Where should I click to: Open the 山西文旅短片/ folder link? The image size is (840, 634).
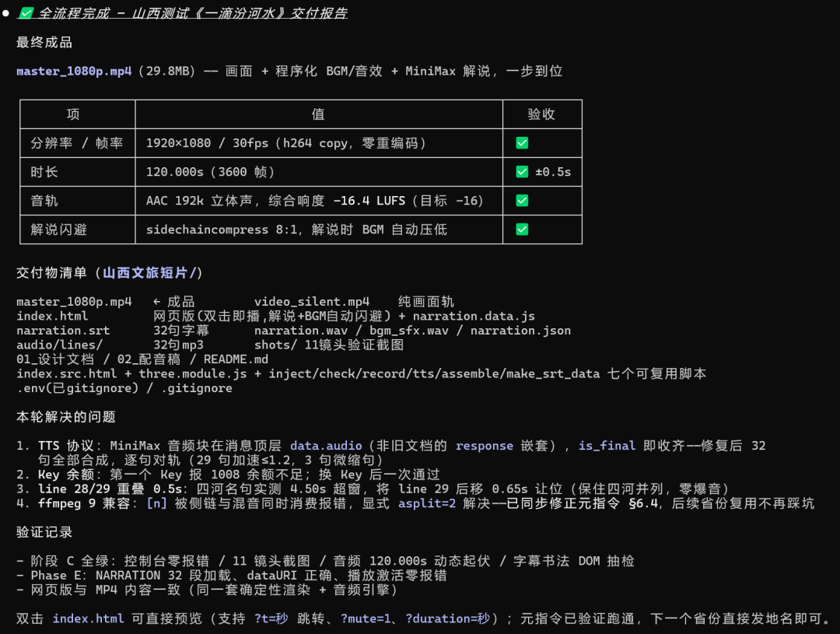[149, 273]
